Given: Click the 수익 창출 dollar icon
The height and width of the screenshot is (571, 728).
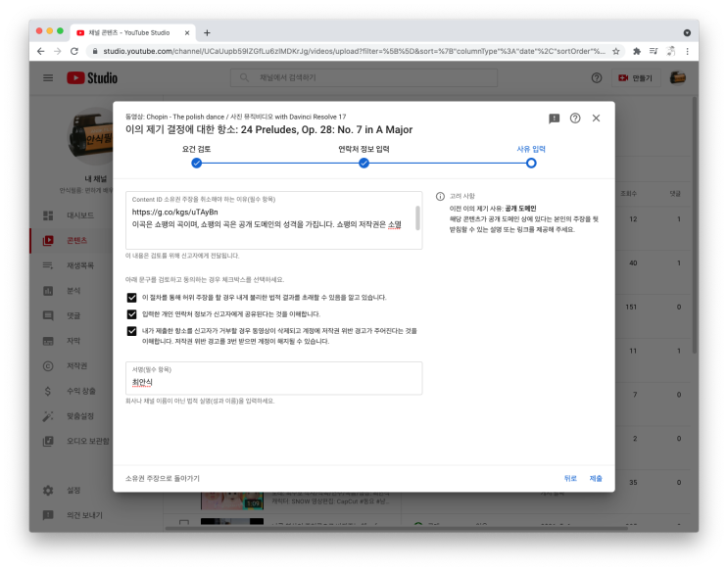Looking at the screenshot, I should click(x=48, y=391).
